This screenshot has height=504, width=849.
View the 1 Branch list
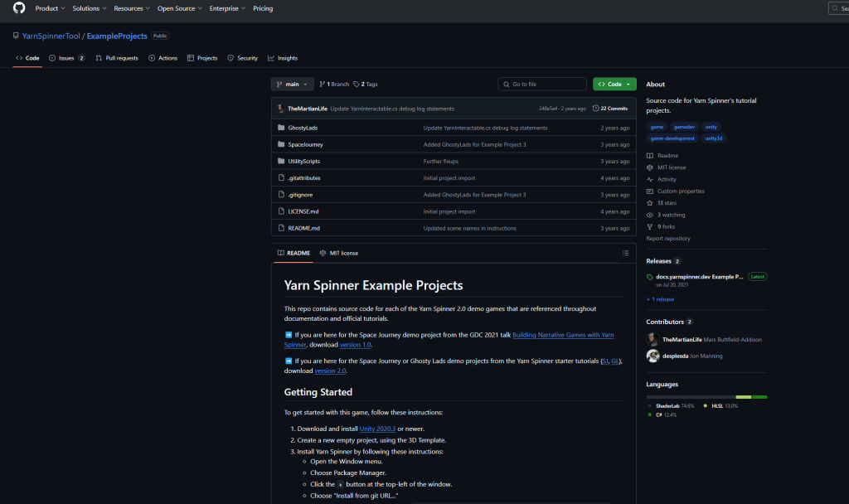pyautogui.click(x=334, y=85)
